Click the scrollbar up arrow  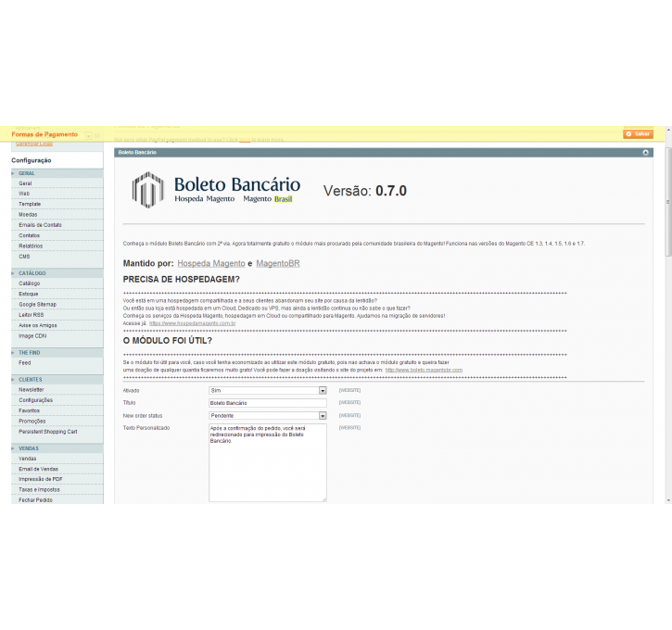click(668, 129)
